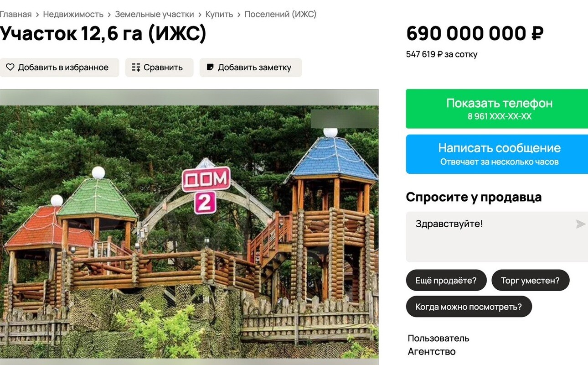Open Главная breadcrumb link
The height and width of the screenshot is (365, 588).
(x=15, y=14)
